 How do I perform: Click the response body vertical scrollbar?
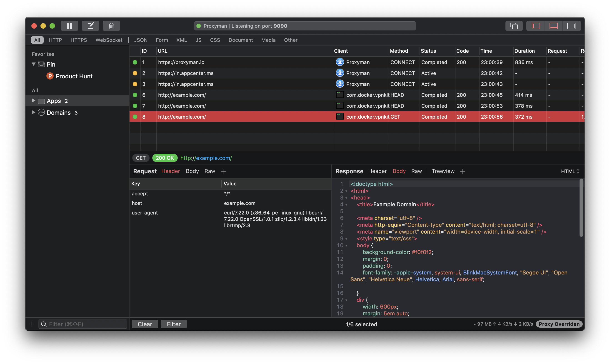point(581,208)
